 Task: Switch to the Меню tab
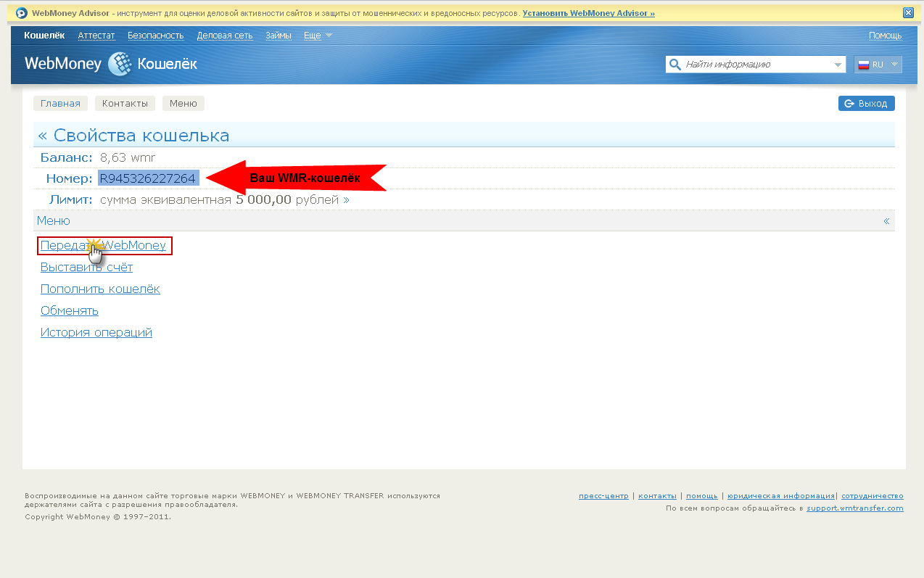pos(183,104)
